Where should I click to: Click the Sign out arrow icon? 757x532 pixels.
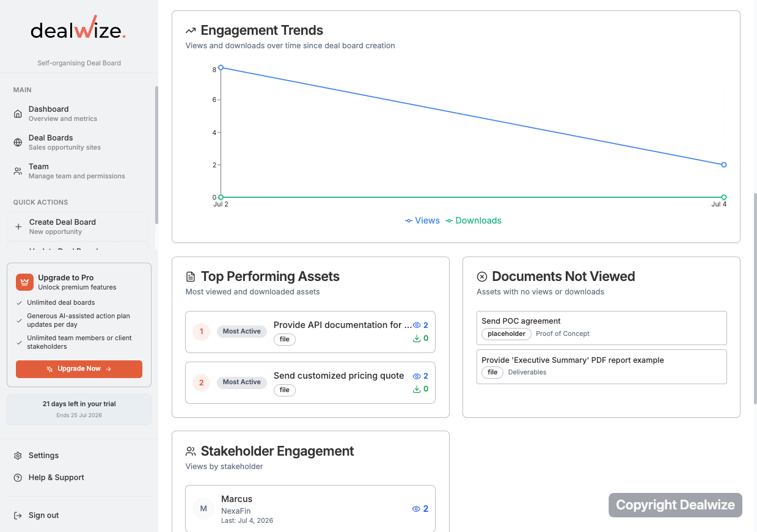[18, 516]
